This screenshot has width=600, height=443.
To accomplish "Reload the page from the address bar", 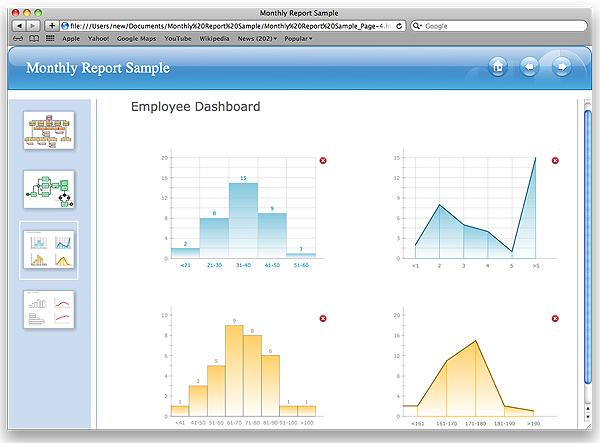I will click(x=399, y=24).
